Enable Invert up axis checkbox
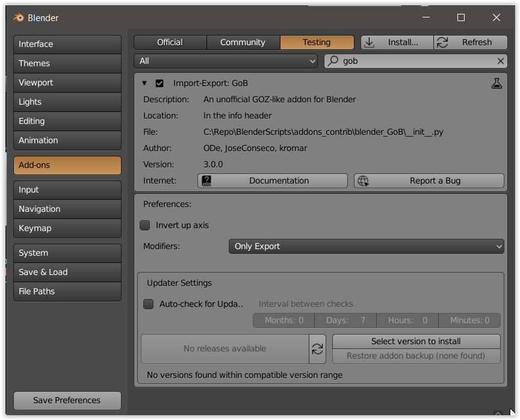This screenshot has width=520, height=420. [x=145, y=226]
